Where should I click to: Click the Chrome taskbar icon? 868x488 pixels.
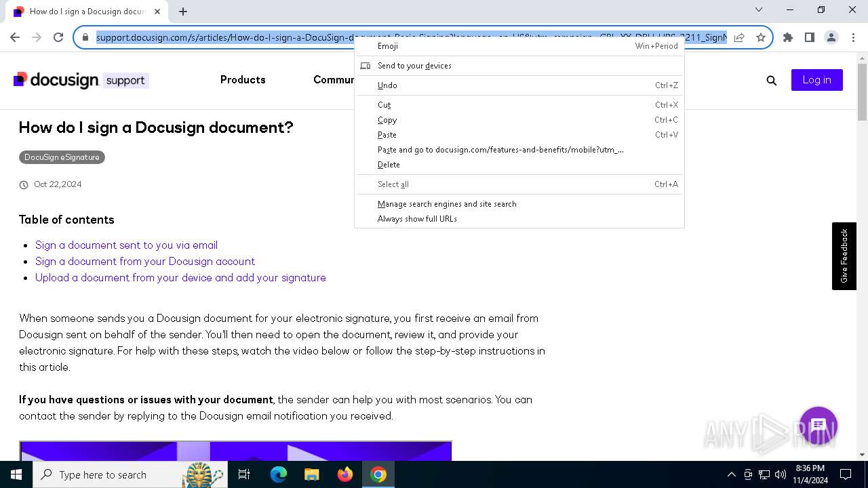[x=378, y=474]
